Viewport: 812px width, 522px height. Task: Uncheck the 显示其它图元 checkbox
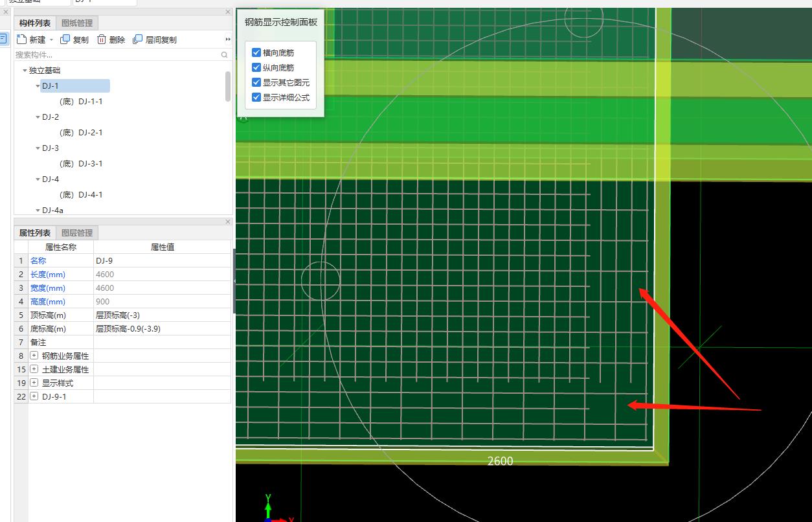coord(256,82)
